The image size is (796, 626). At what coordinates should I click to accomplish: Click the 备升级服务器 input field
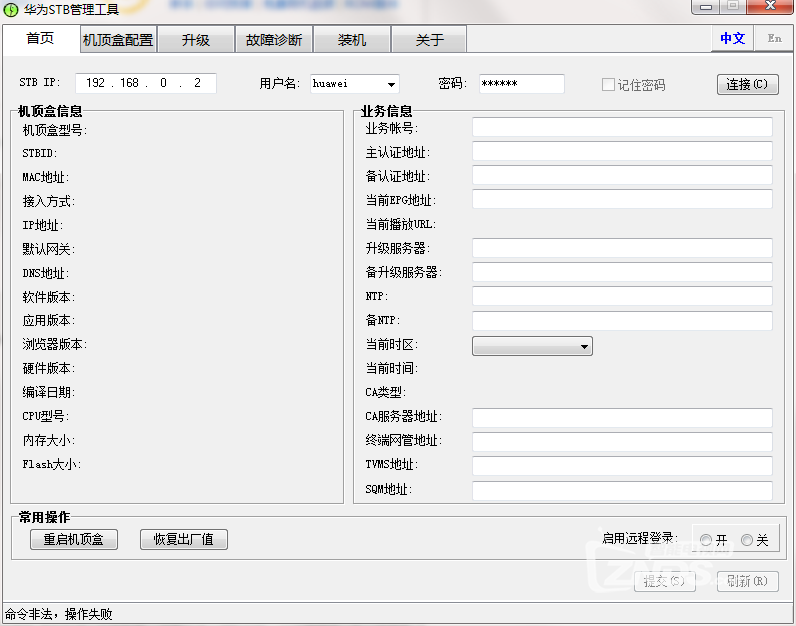(x=622, y=272)
